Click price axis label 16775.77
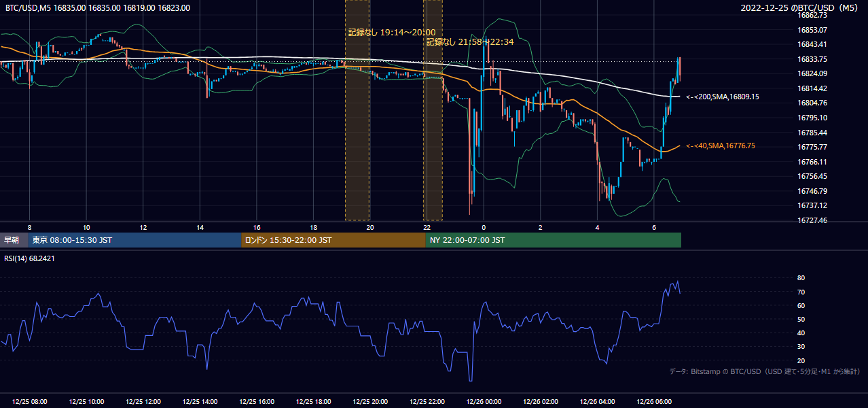 point(812,147)
